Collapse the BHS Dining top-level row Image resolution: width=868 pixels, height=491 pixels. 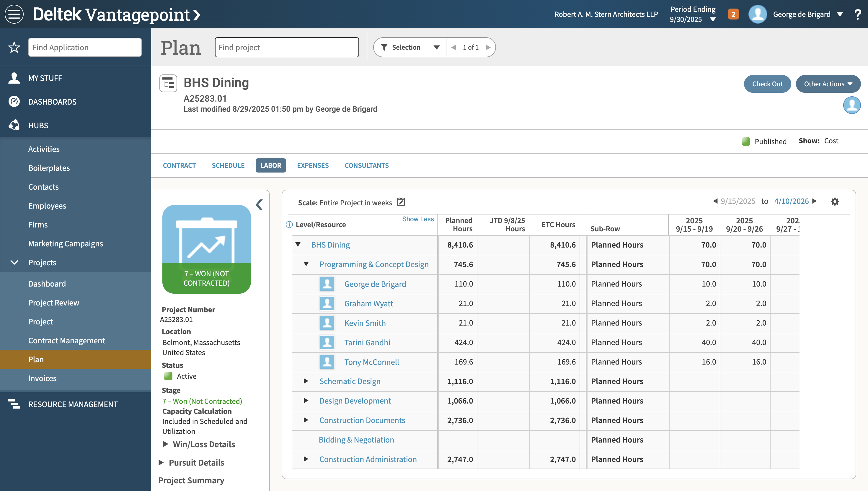298,245
